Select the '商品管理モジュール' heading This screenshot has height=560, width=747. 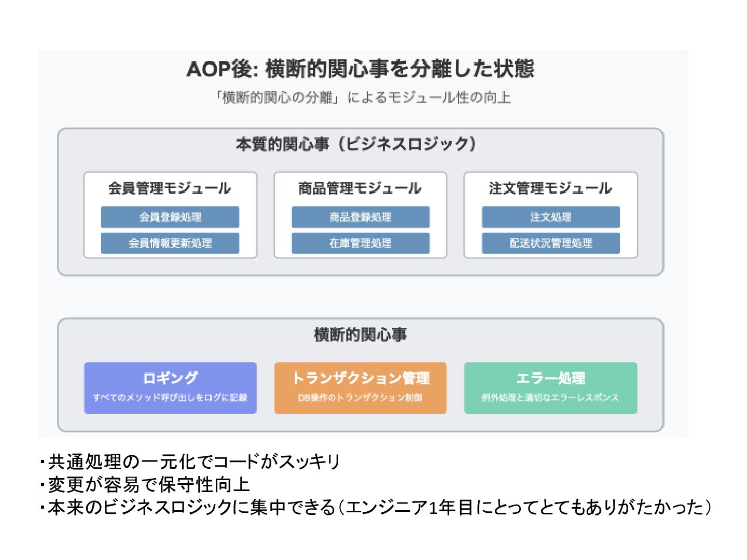[360, 188]
